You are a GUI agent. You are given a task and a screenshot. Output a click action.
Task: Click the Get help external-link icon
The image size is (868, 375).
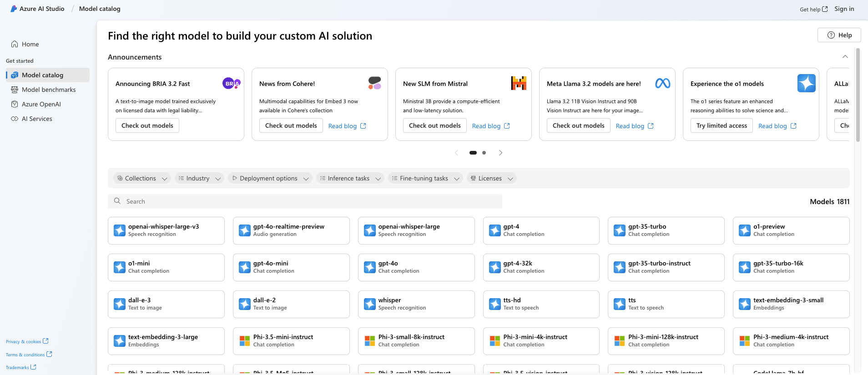tap(825, 9)
